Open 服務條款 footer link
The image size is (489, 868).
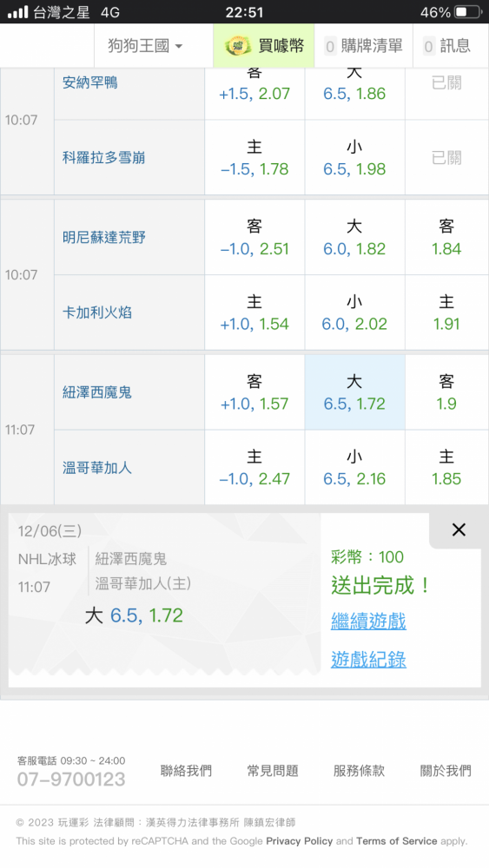coord(359,771)
